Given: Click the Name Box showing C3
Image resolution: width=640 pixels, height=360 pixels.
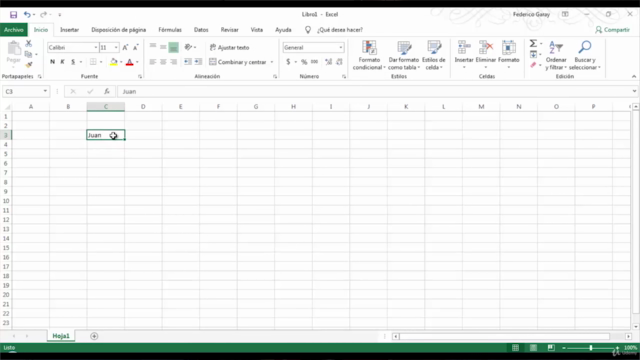Looking at the screenshot, I should (x=26, y=91).
